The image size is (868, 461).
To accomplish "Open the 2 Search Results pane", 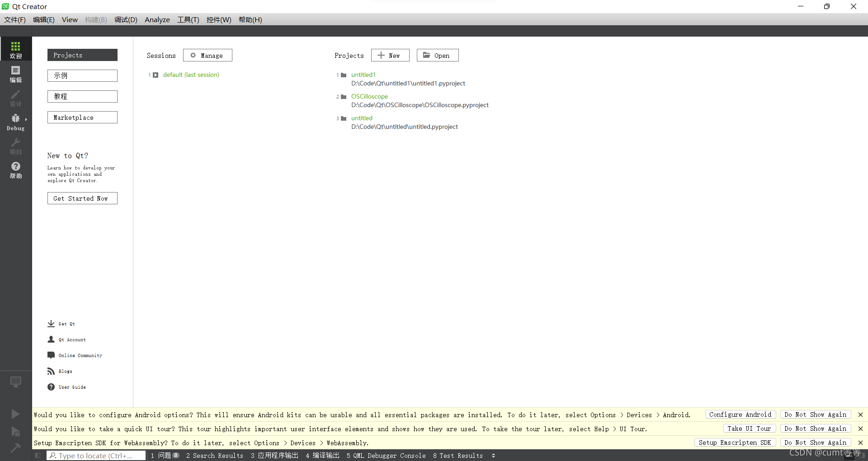I will (x=215, y=456).
